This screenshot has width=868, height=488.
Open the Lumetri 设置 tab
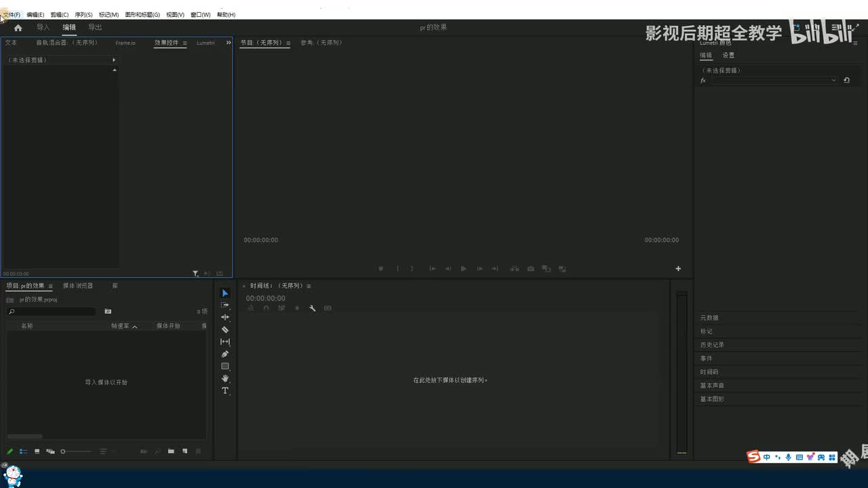click(x=728, y=56)
